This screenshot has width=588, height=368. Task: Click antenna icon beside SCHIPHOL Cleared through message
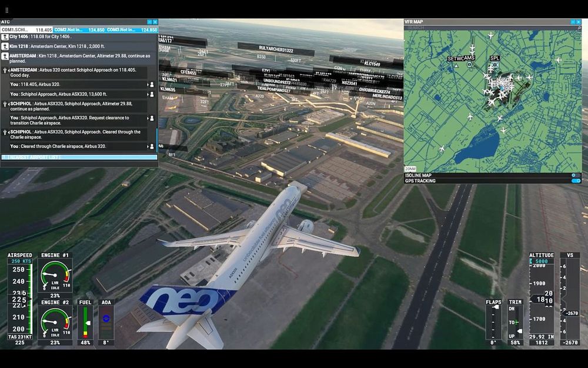pos(5,132)
